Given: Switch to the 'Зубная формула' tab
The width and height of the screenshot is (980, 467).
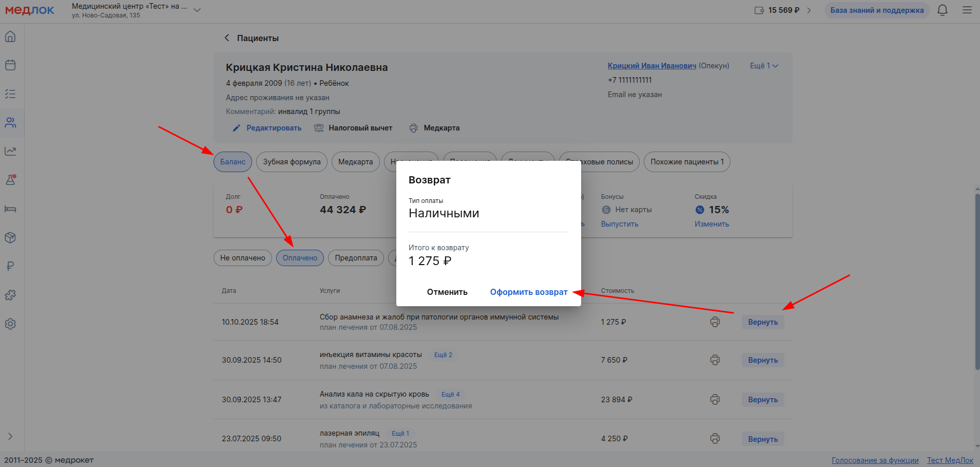Looking at the screenshot, I should 292,162.
